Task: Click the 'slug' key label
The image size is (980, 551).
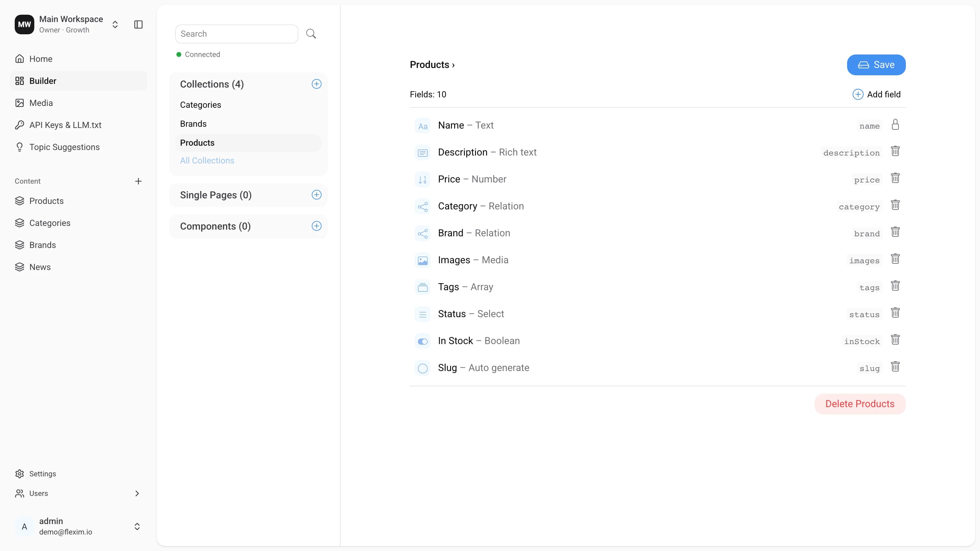Action: (869, 368)
